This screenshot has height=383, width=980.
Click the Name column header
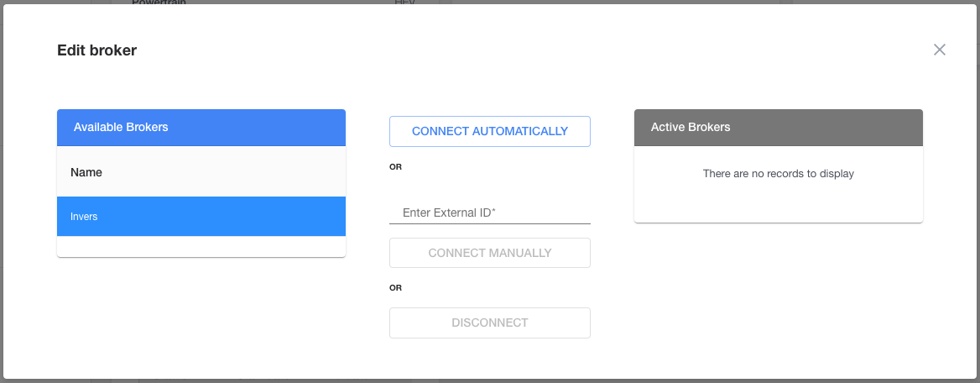(86, 172)
